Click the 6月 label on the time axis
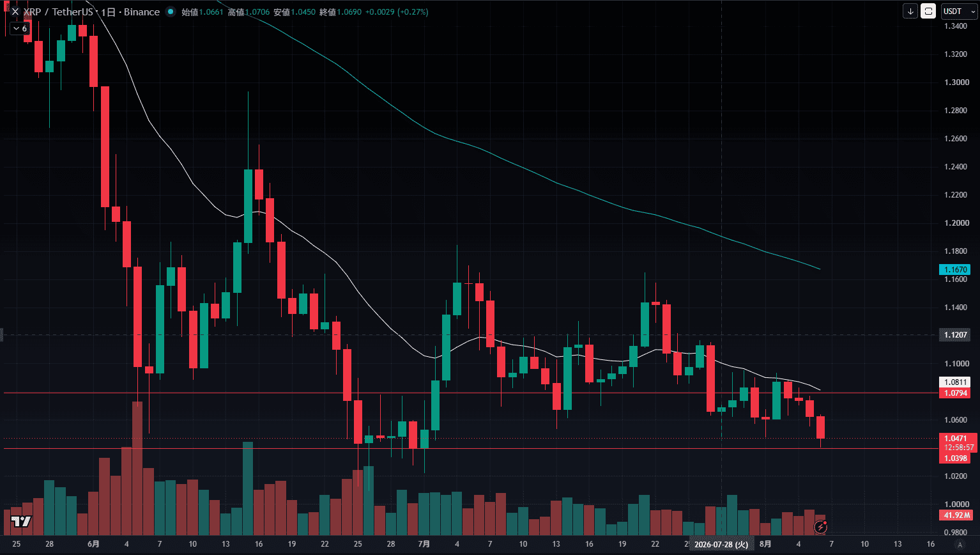Screen dimensions: 980x555 click(x=93, y=544)
